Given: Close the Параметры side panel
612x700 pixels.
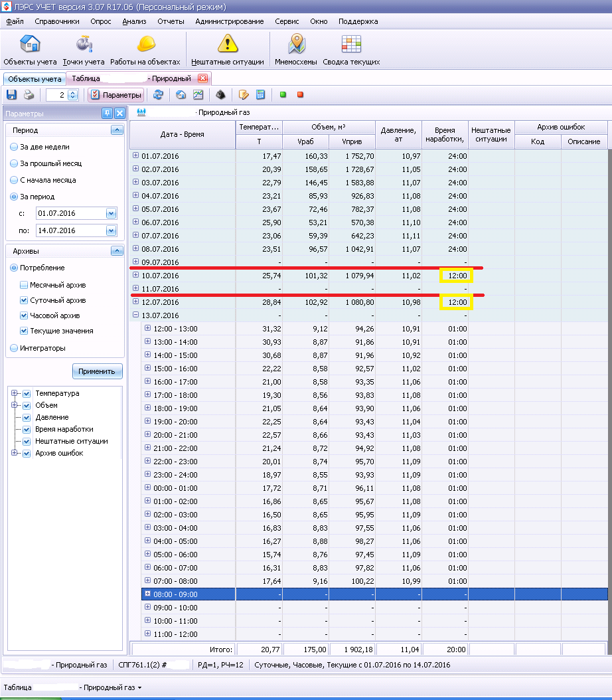Looking at the screenshot, I should coord(119,114).
